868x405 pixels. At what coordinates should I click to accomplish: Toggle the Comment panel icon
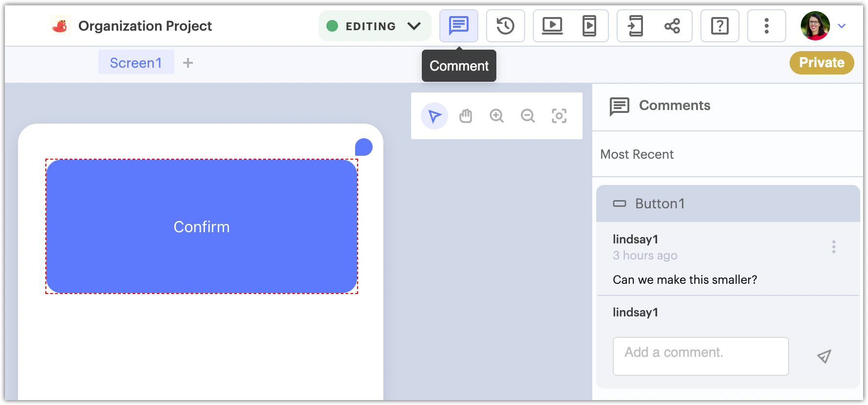pos(458,26)
